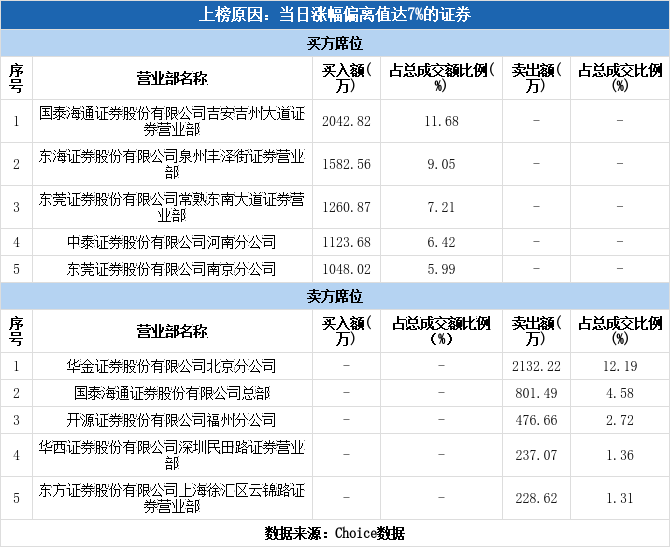Image resolution: width=670 pixels, height=547 pixels.
Task: Click the 营业部名称 header in the buyer table
Action: [172, 78]
